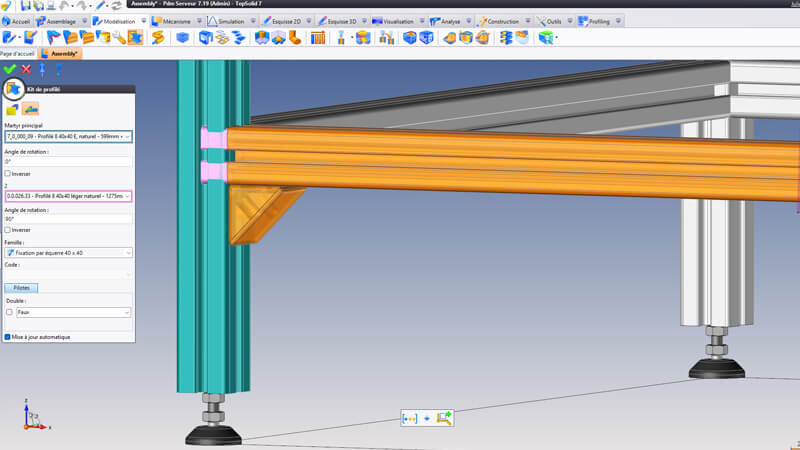Screen dimensions: 800x450
Task: Toggle second Inverser checkbox below 90° angle
Action: 9,230
